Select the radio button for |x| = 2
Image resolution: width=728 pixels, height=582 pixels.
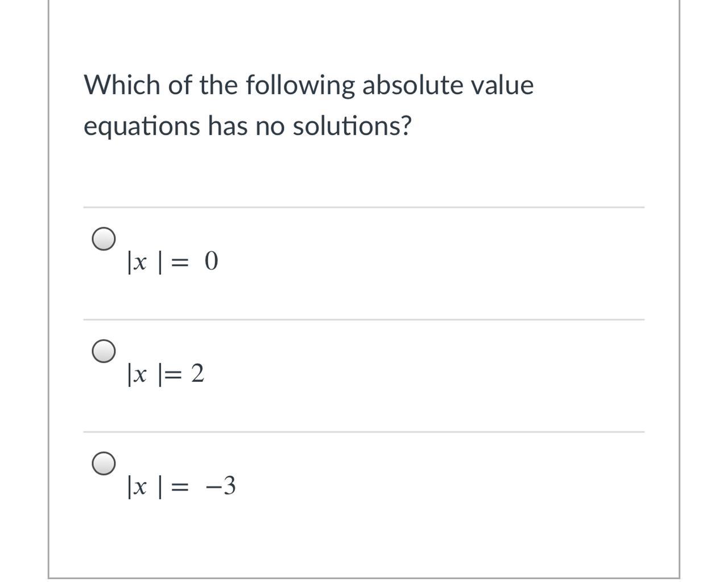pyautogui.click(x=104, y=351)
